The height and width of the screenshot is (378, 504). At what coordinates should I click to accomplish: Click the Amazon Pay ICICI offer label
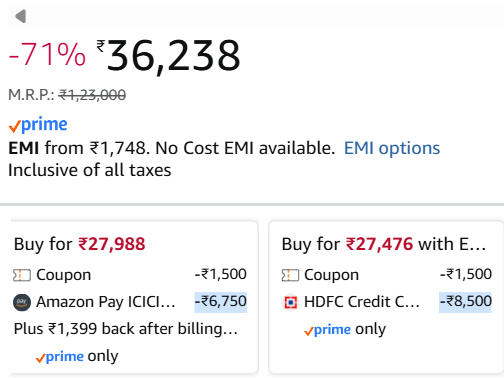[x=106, y=302]
